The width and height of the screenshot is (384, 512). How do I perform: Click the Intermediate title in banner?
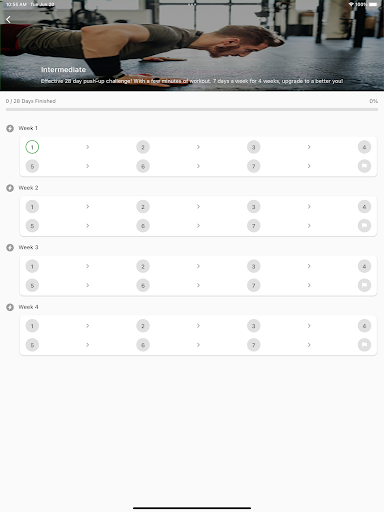pyautogui.click(x=63, y=70)
